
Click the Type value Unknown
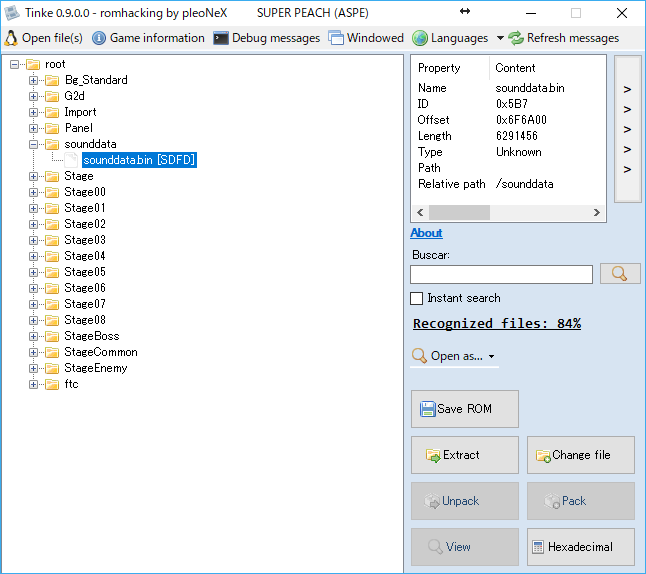tap(518, 152)
